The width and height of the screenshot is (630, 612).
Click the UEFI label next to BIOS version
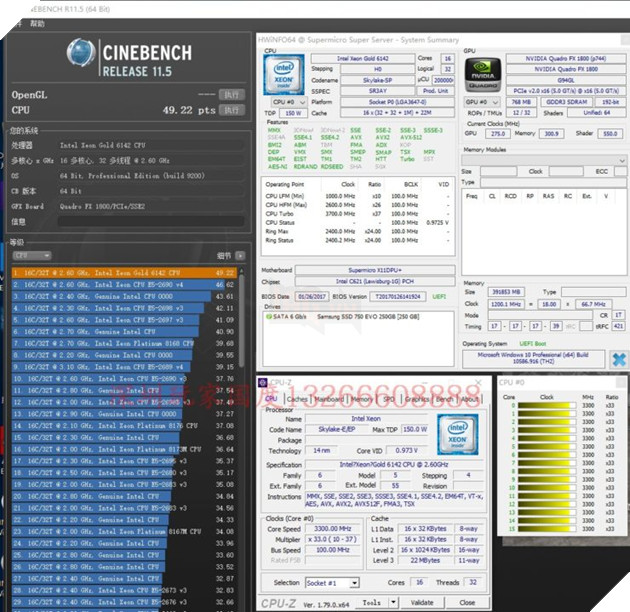[x=439, y=297]
